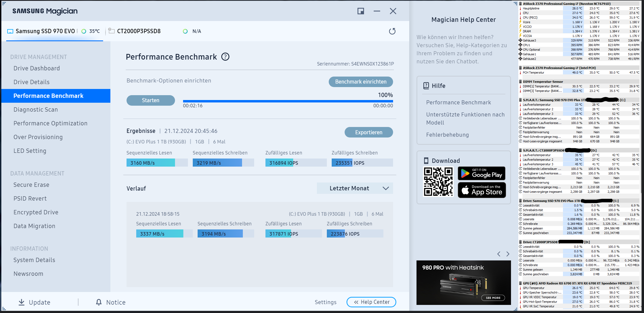Image resolution: width=644 pixels, height=313 pixels.
Task: Click GPU-Hot-Spot-Temperatur row in sensor window
Action: tap(579, 302)
